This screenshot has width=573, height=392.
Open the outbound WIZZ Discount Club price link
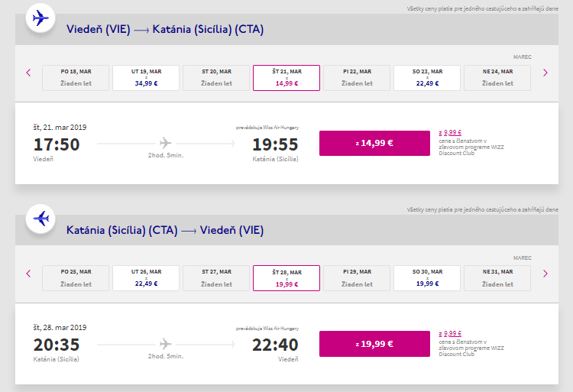450,132
